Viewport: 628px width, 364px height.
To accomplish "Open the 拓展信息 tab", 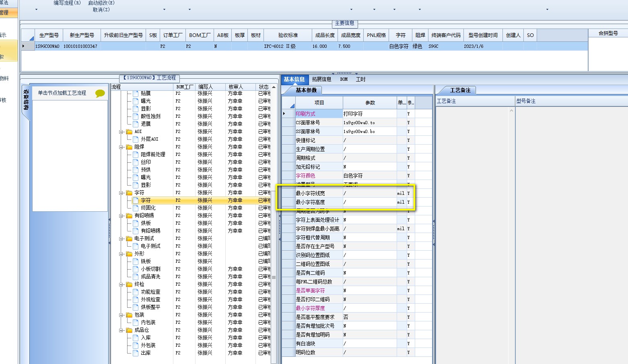I will 321,80.
